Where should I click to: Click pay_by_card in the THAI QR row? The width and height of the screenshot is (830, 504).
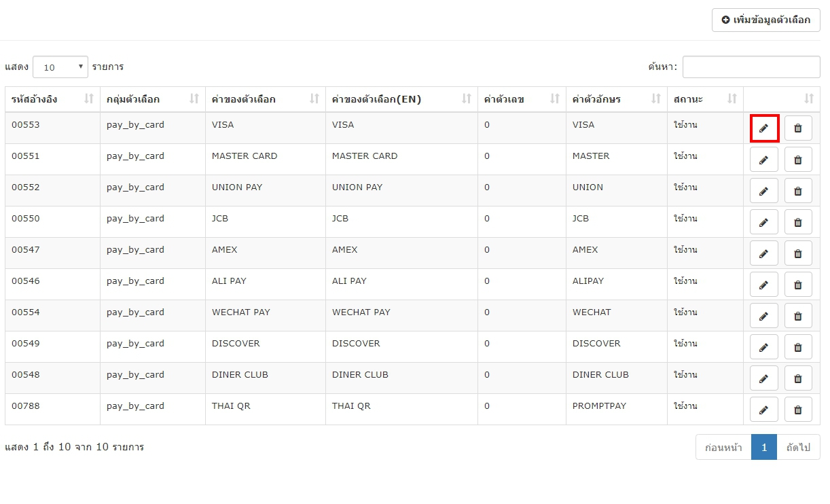coord(135,406)
